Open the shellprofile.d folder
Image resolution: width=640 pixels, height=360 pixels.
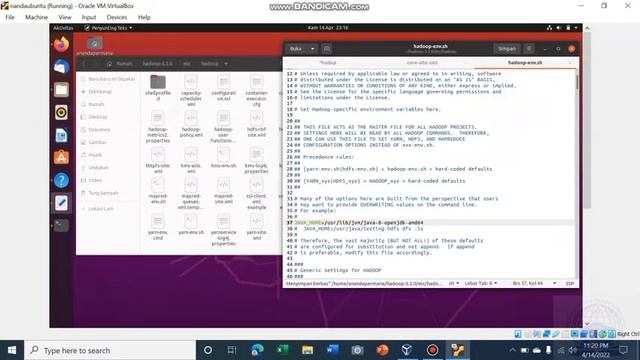click(158, 87)
